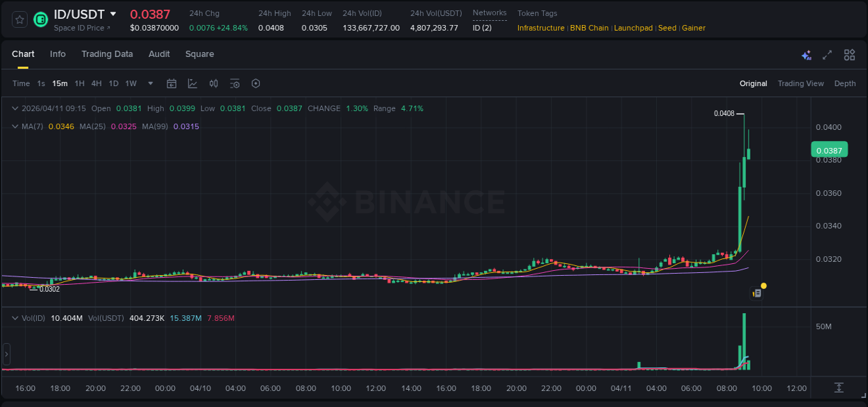Click the 04/10 date label on time axis
The width and height of the screenshot is (868, 407).
click(200, 388)
